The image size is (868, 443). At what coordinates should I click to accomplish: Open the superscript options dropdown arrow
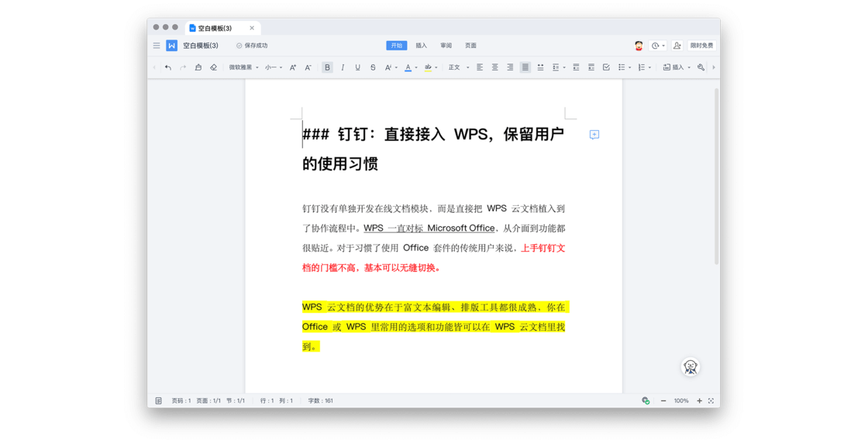(396, 67)
